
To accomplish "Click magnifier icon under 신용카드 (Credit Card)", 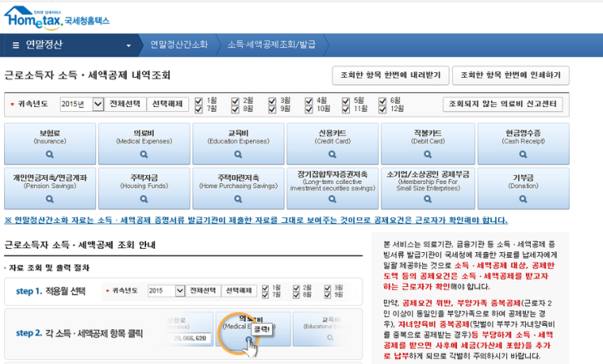I will (332, 154).
